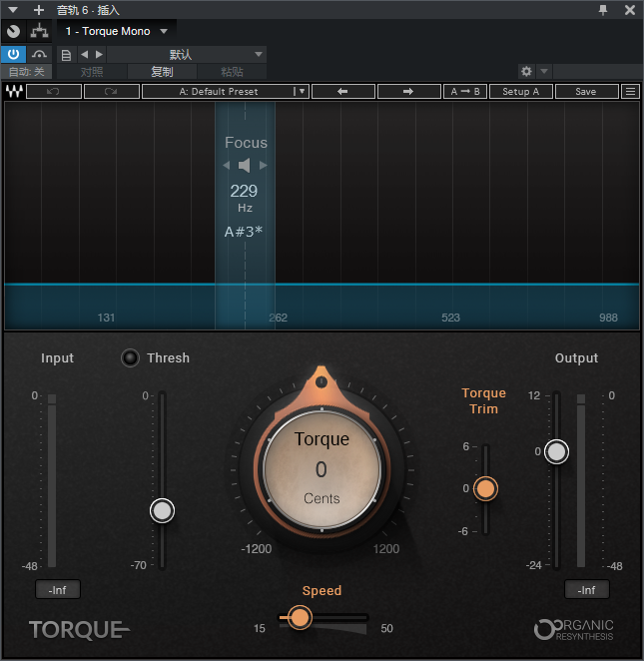
Task: Click the 对照 compare button
Action: tap(92, 72)
